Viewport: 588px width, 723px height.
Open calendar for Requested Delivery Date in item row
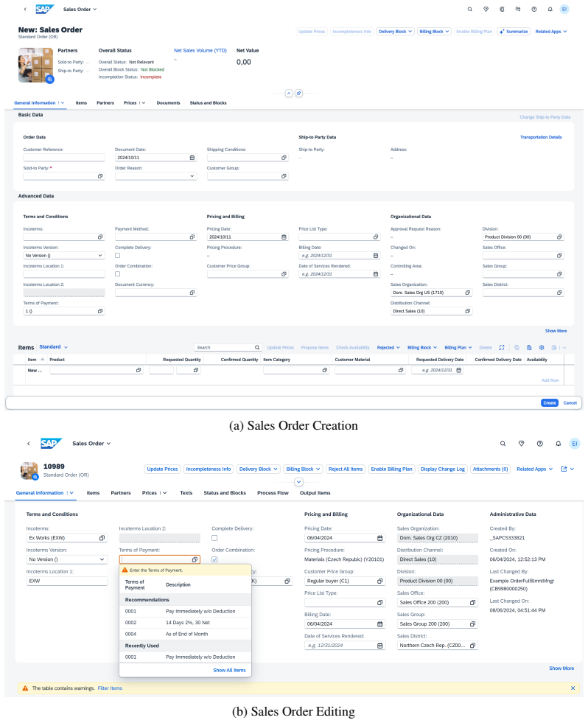(x=458, y=370)
